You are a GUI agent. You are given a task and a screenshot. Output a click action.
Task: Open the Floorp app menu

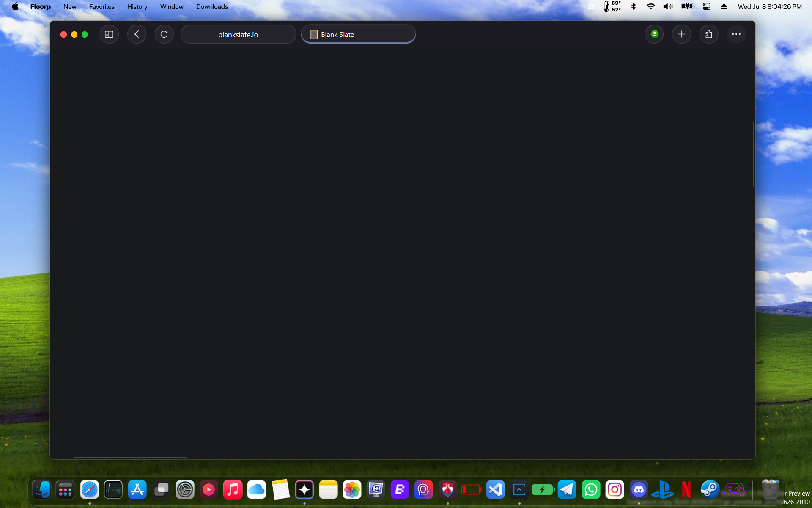pos(41,6)
